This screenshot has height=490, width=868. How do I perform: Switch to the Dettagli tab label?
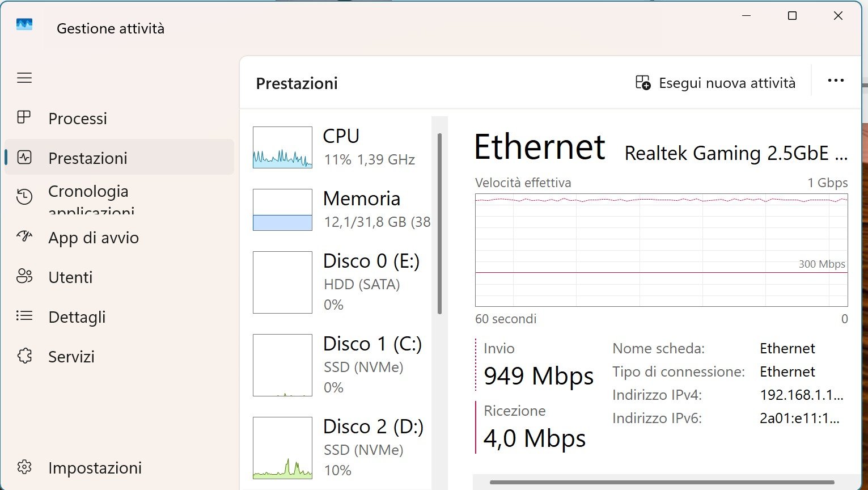[x=77, y=317]
